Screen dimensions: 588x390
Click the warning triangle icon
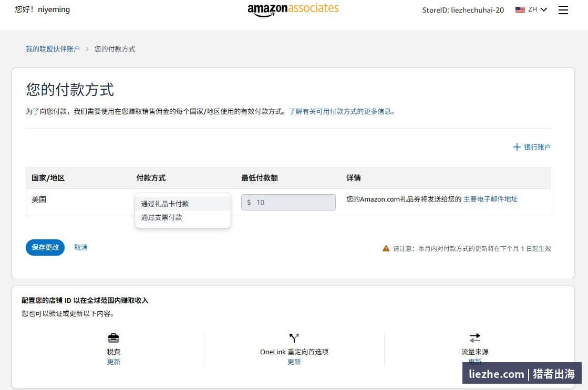(x=386, y=248)
